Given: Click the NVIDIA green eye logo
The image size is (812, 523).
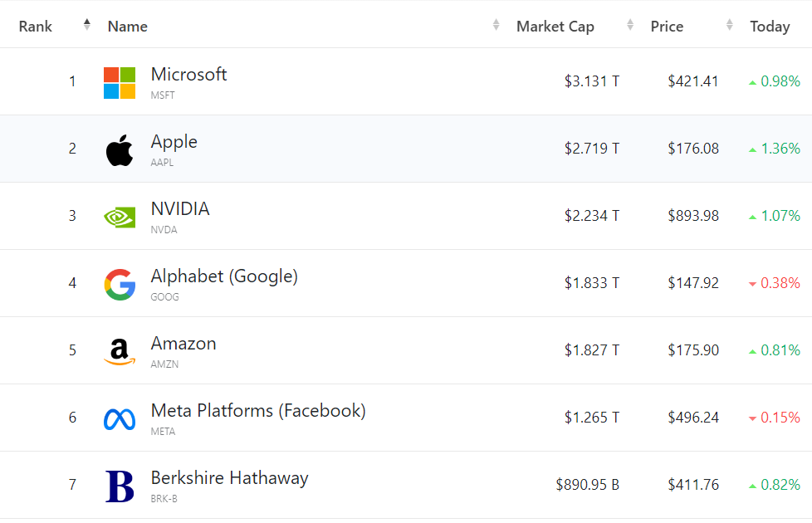Looking at the screenshot, I should pyautogui.click(x=120, y=218).
